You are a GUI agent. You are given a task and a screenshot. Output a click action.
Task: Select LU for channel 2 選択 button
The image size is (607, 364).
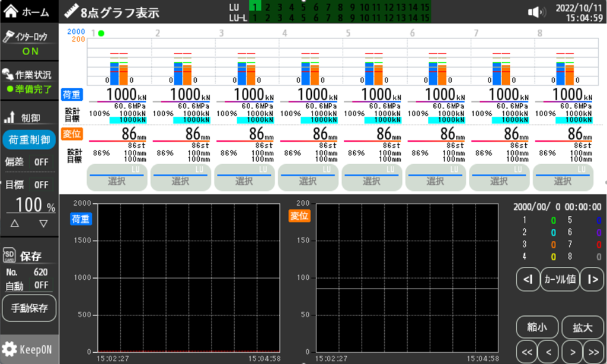click(181, 177)
